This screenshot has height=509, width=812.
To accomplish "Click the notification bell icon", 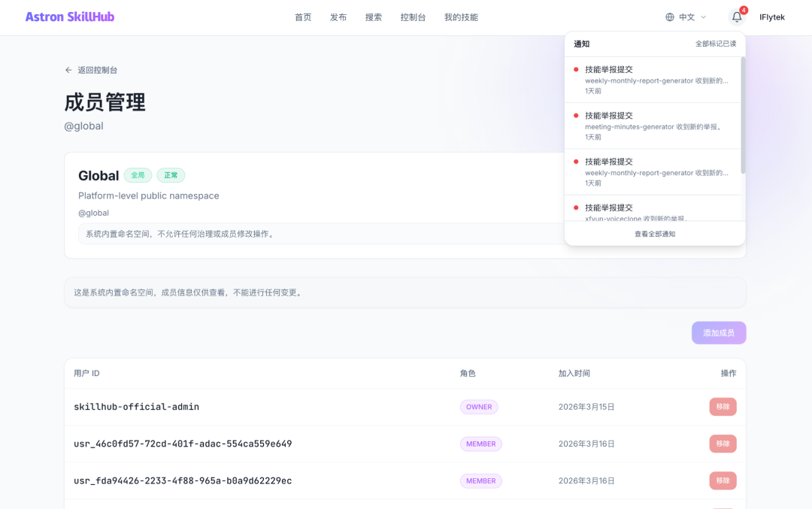I will pos(737,17).
